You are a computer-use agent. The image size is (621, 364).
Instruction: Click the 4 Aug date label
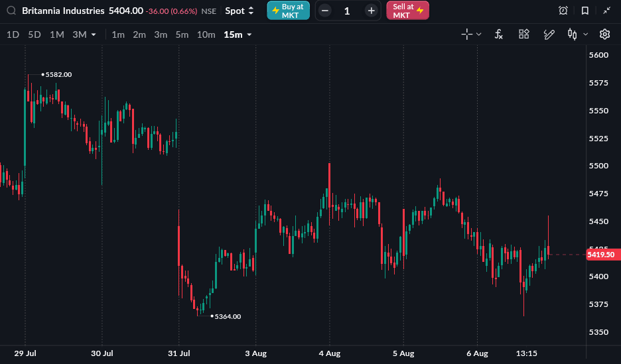330,353
